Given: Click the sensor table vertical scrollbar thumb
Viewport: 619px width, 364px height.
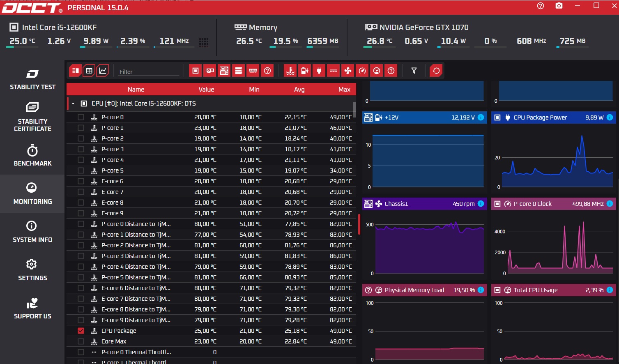Looking at the screenshot, I should click(x=354, y=109).
